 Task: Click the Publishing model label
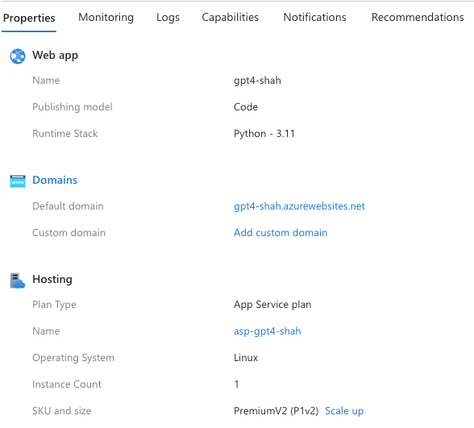(72, 107)
